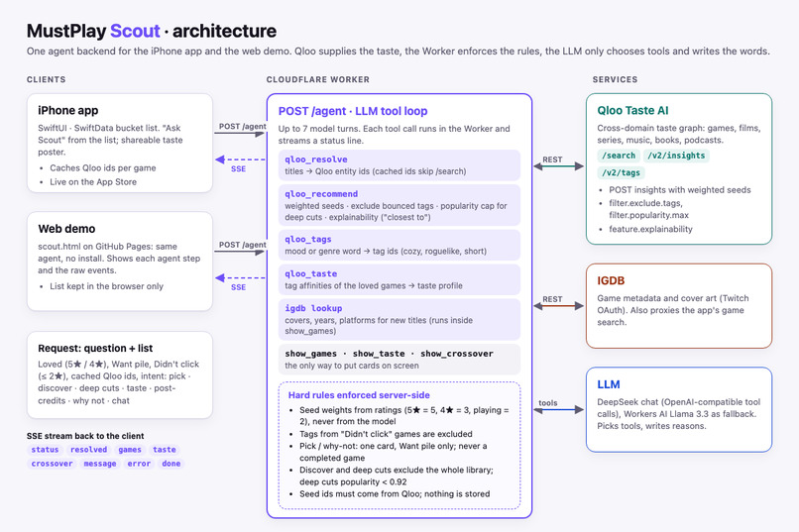The height and width of the screenshot is (532, 799).
Task: Click the "qloo_resolve" tool label
Action: point(316,160)
